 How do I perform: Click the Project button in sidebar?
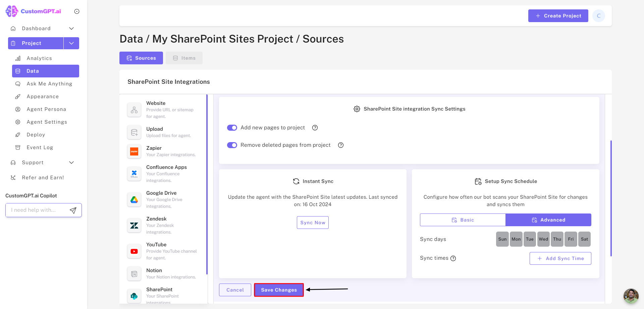pos(36,43)
